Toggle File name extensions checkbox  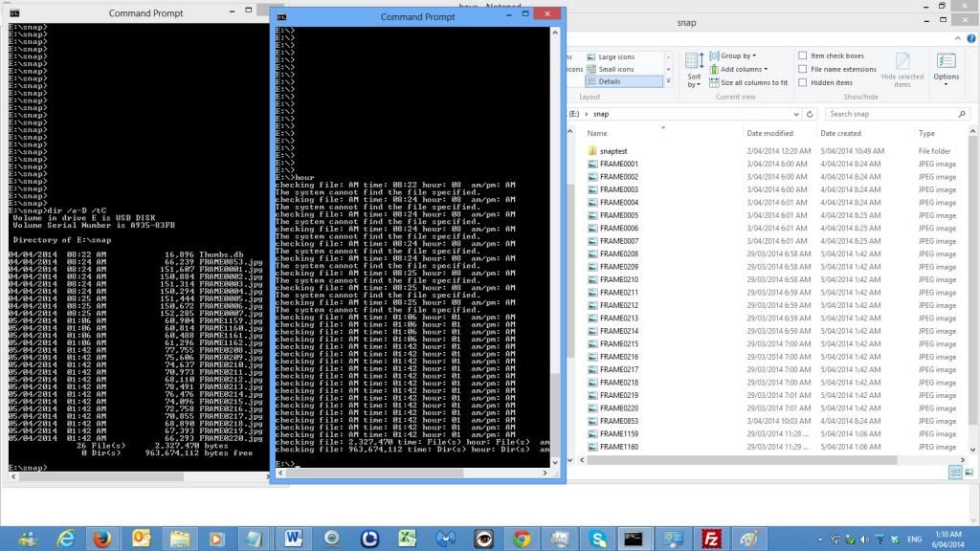tap(802, 69)
